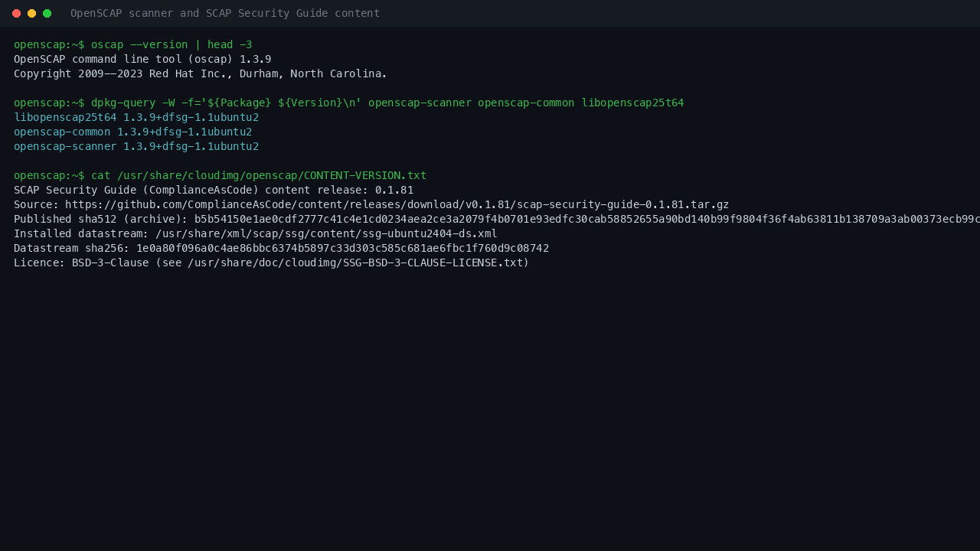This screenshot has width=980, height=551.
Task: Click the 'Installed datastream' path line
Action: pyautogui.click(x=256, y=233)
